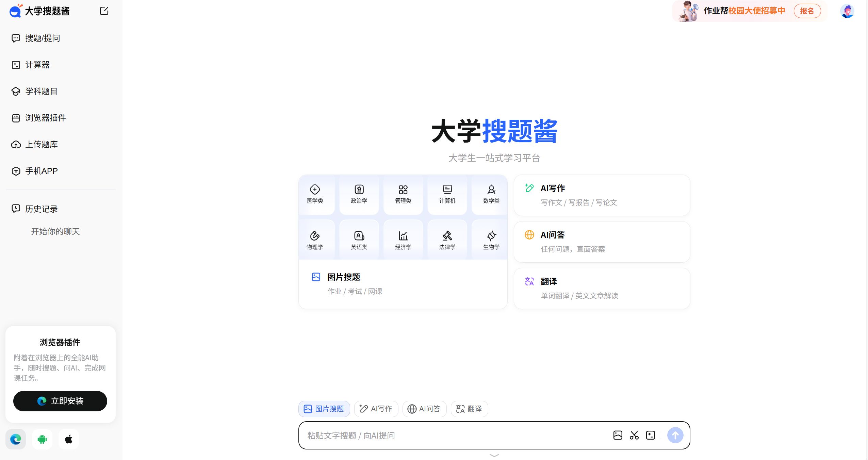
Task: Click the user avatar in the top corner
Action: pos(847,11)
